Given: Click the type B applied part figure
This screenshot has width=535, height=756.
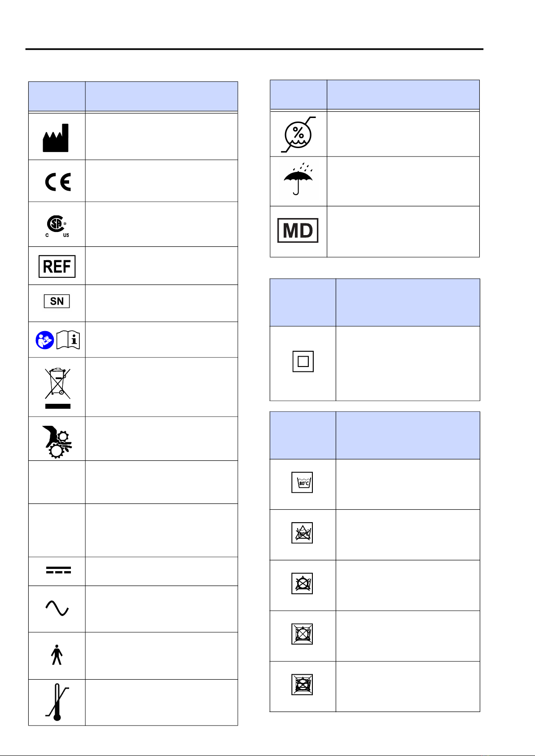Looking at the screenshot, I should click(x=57, y=655).
